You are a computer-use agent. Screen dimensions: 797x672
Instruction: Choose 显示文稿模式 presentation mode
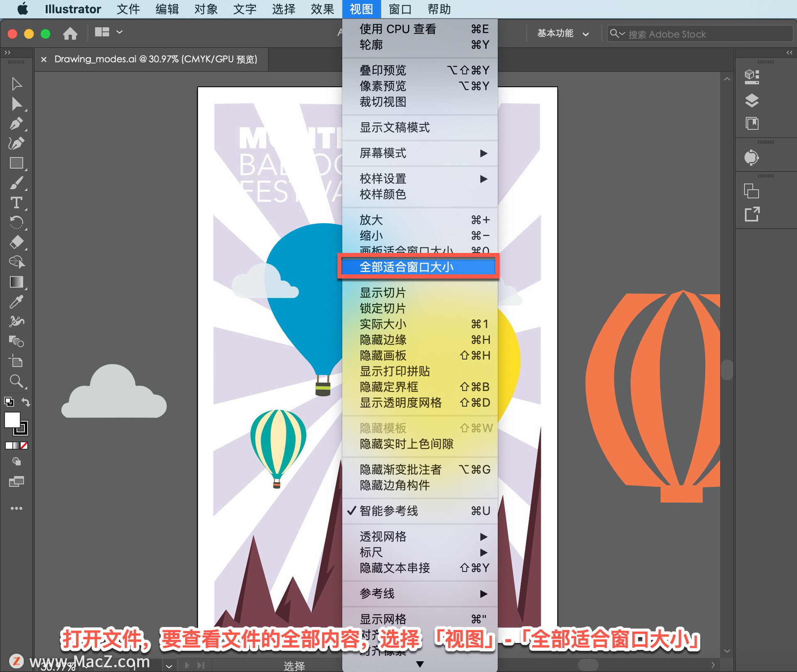pyautogui.click(x=420, y=127)
